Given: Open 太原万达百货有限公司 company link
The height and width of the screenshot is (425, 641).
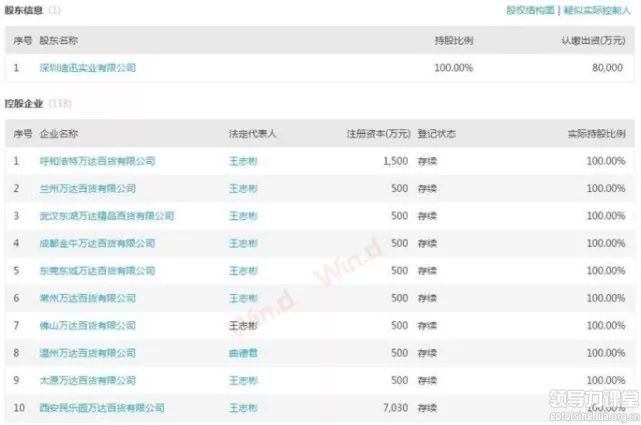Looking at the screenshot, I should tap(87, 380).
